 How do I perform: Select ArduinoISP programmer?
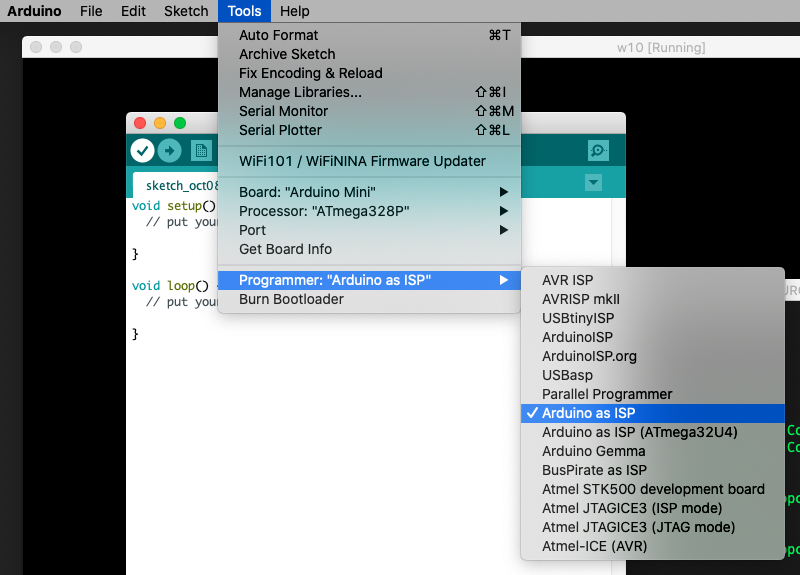pyautogui.click(x=653, y=337)
